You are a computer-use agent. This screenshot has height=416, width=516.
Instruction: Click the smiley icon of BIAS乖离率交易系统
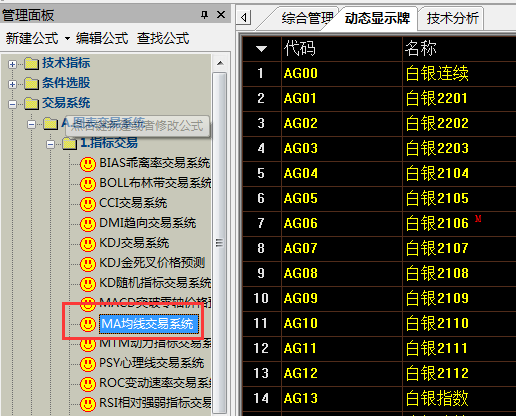88,164
